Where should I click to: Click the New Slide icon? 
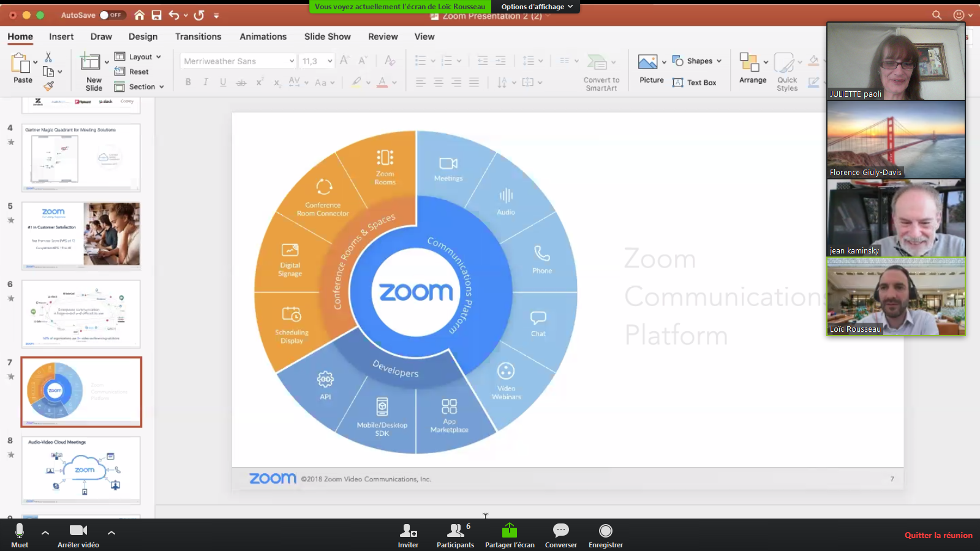(90, 61)
